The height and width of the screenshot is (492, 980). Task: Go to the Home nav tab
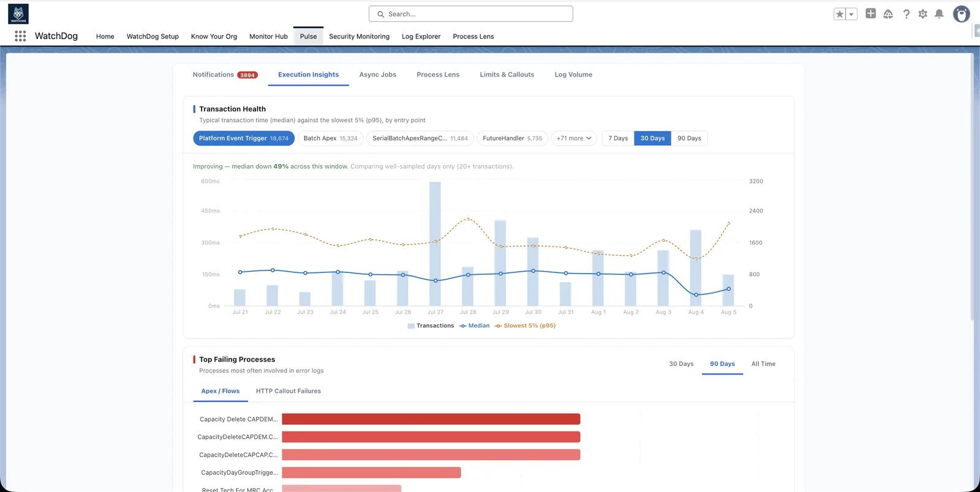(105, 37)
